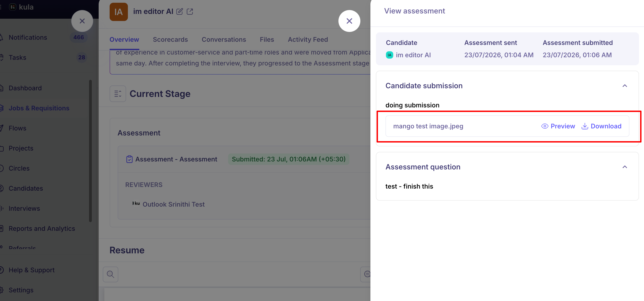Open Interviews section
Image resolution: width=644 pixels, height=301 pixels.
(x=24, y=208)
